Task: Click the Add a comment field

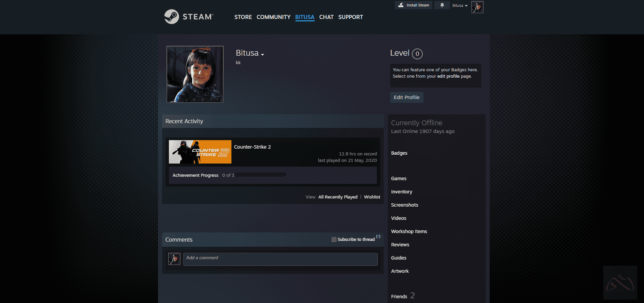Action: pyautogui.click(x=280, y=259)
